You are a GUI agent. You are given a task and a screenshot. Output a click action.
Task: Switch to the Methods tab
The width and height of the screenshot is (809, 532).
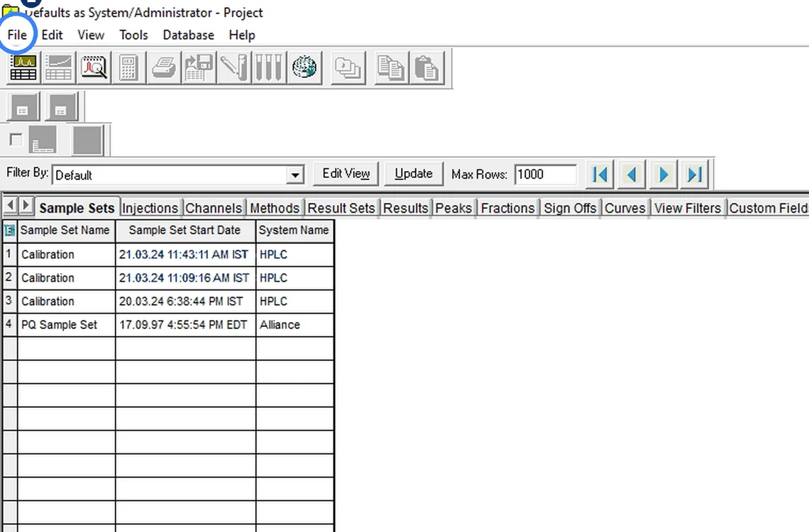[x=275, y=208]
